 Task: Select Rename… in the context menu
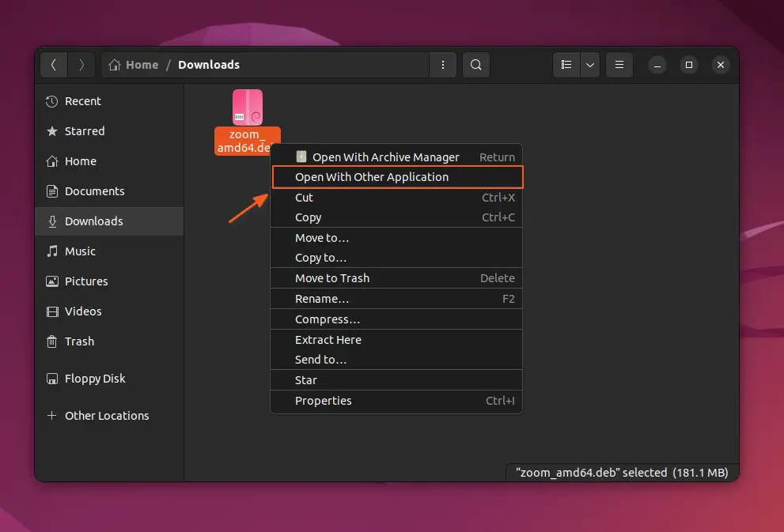[x=321, y=299]
